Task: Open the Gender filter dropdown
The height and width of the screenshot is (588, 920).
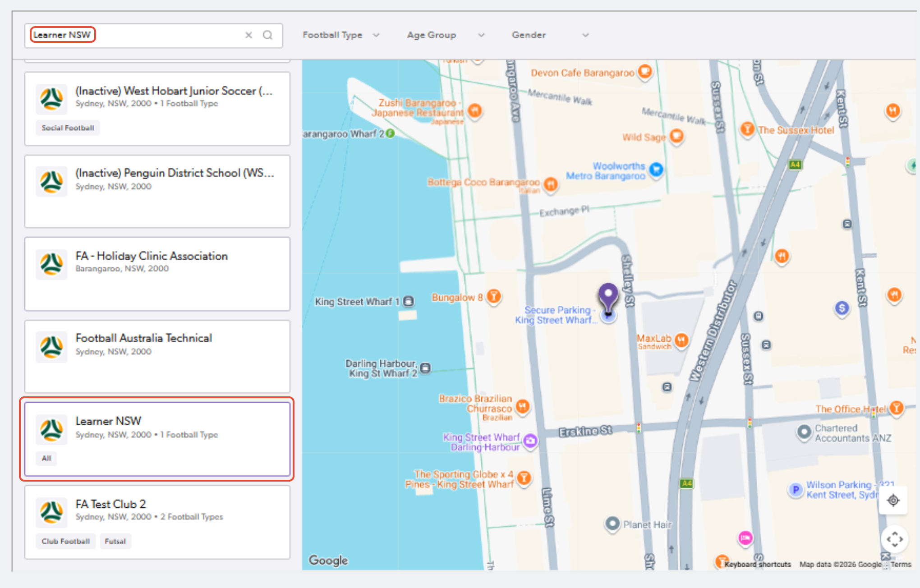Action: pyautogui.click(x=550, y=35)
